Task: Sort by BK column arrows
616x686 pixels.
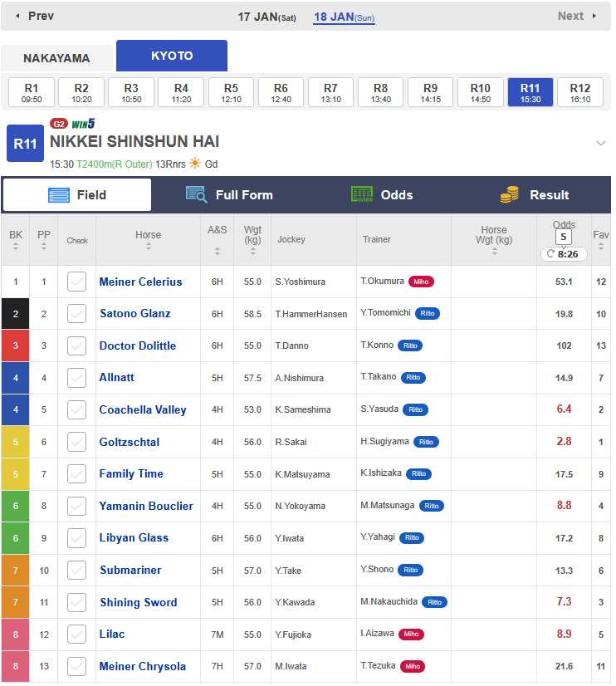Action: pos(16,247)
